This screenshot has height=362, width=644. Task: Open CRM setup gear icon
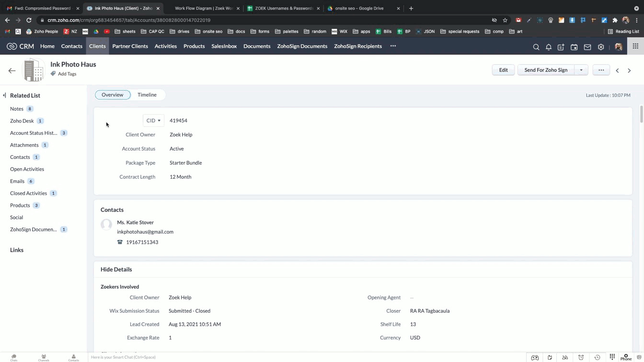point(601,47)
